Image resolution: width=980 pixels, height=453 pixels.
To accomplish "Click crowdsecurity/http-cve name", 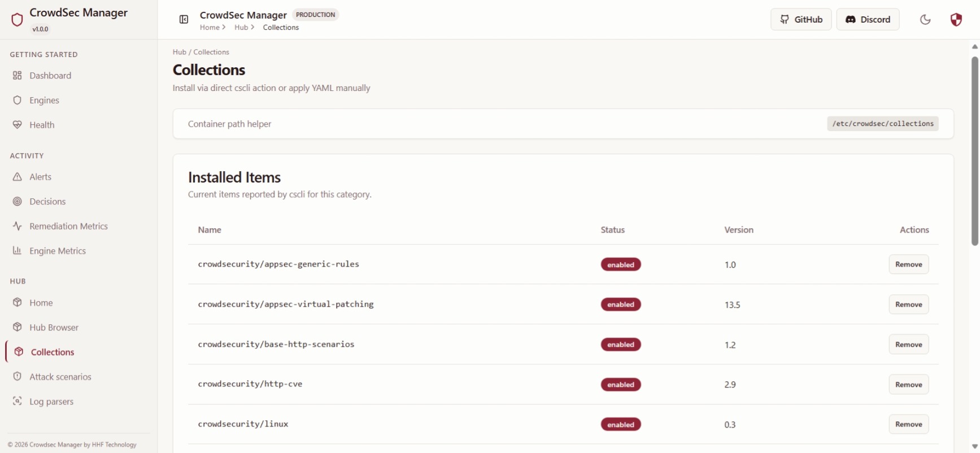I will pos(250,384).
